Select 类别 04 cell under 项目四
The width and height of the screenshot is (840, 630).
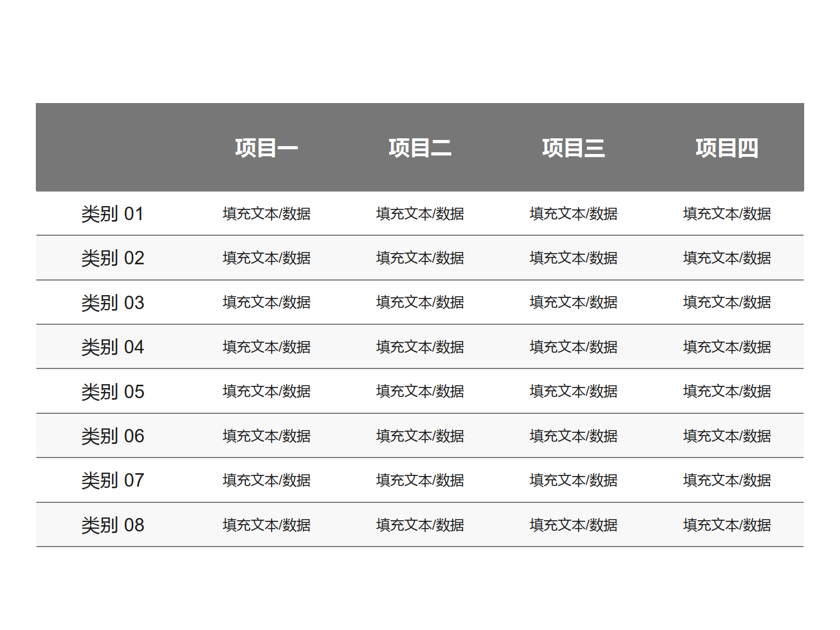point(727,347)
